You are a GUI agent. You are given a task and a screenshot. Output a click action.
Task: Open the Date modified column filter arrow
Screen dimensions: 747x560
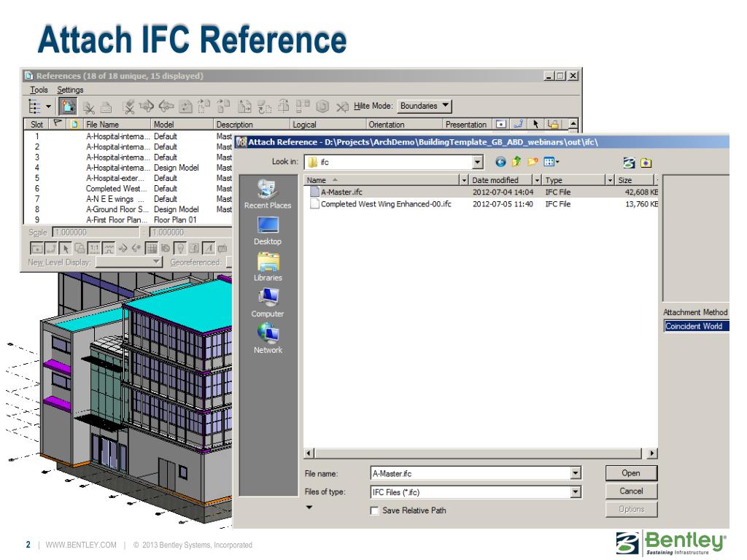coord(537,181)
